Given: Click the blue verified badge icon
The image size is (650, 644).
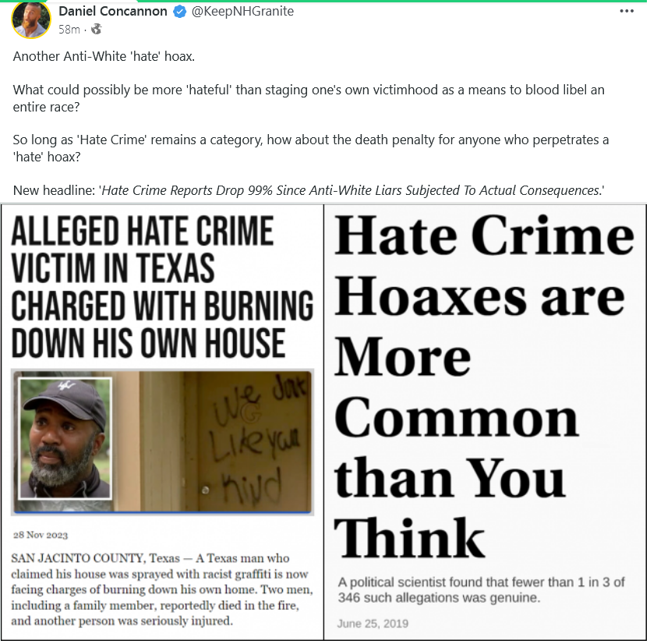Looking at the screenshot, I should (179, 12).
